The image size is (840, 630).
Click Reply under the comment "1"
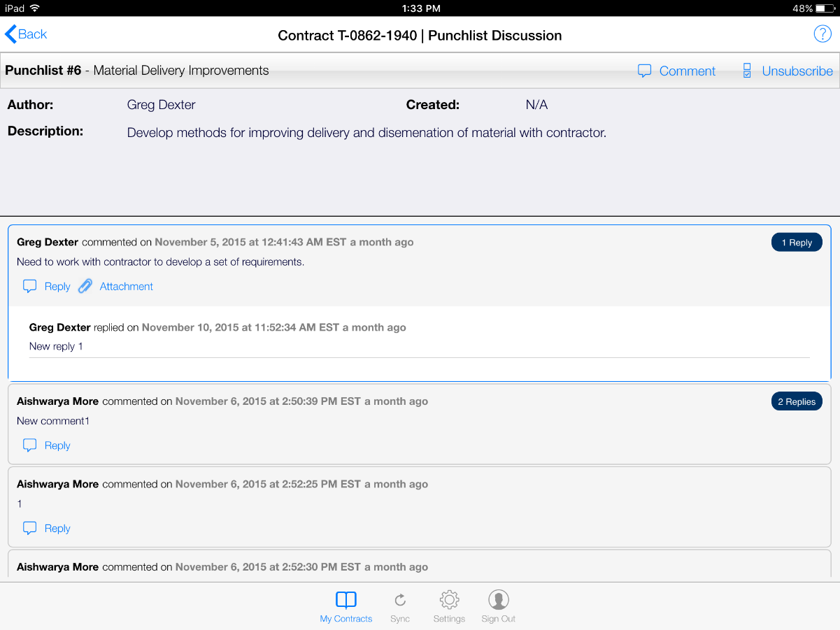57,529
